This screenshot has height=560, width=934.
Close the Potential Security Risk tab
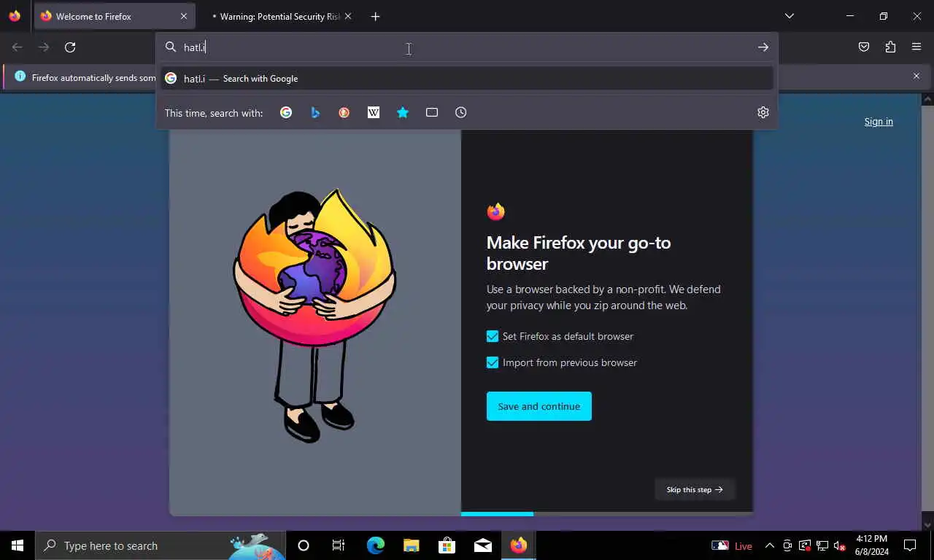point(347,16)
